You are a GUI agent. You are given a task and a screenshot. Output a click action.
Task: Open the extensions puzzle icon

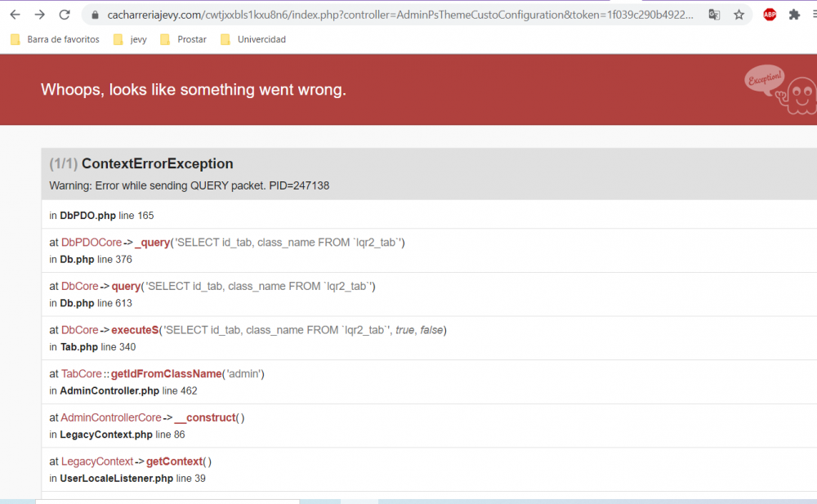coord(794,16)
